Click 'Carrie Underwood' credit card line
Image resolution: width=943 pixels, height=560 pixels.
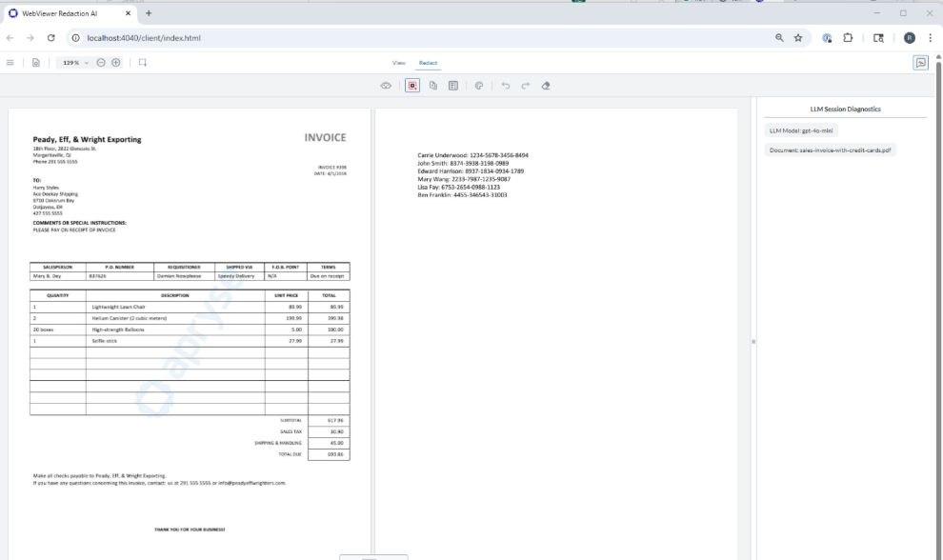click(x=472, y=155)
